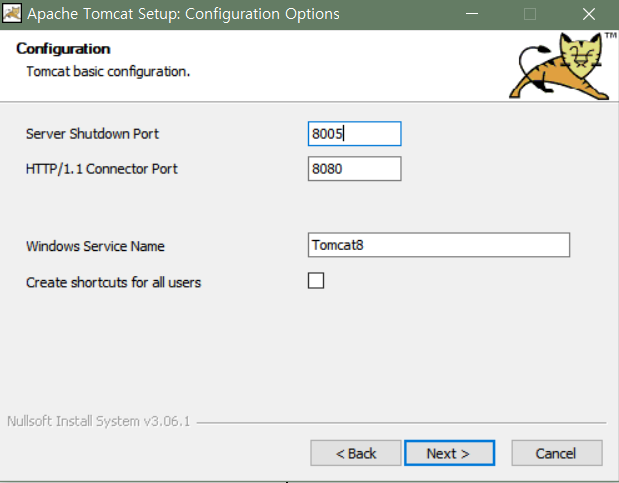Close the Apache Tomcat Setup window
619x483 pixels.
(589, 14)
